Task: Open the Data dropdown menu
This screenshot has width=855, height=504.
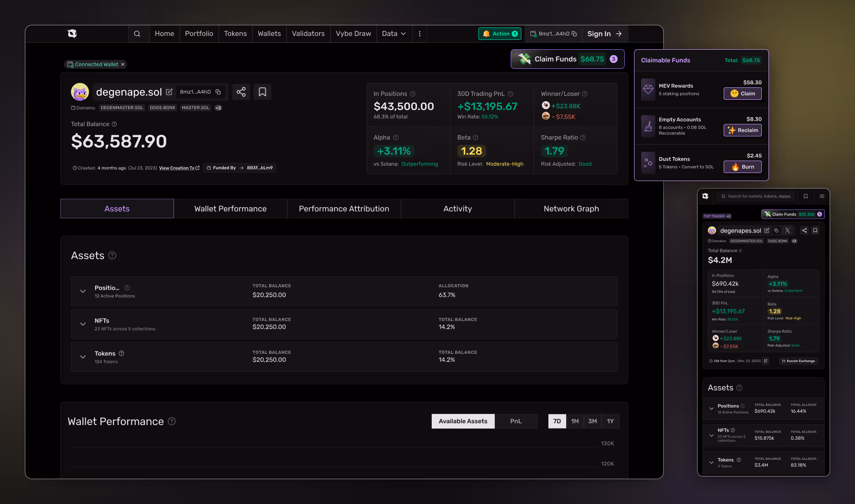Action: coord(394,34)
